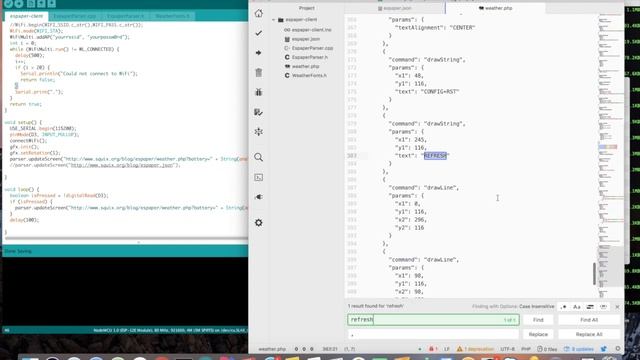The width and height of the screenshot is (640, 360).
Task: Open EspaperParser.cpp in the project tree
Action: (309, 48)
